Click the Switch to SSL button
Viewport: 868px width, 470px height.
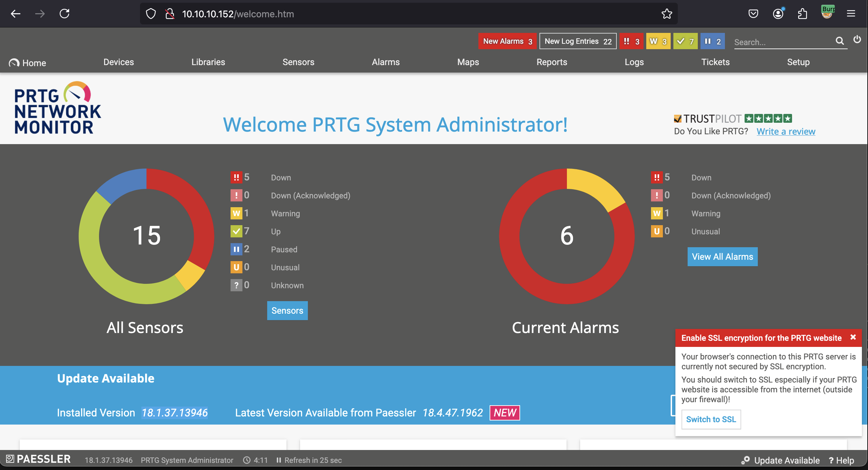tap(711, 419)
